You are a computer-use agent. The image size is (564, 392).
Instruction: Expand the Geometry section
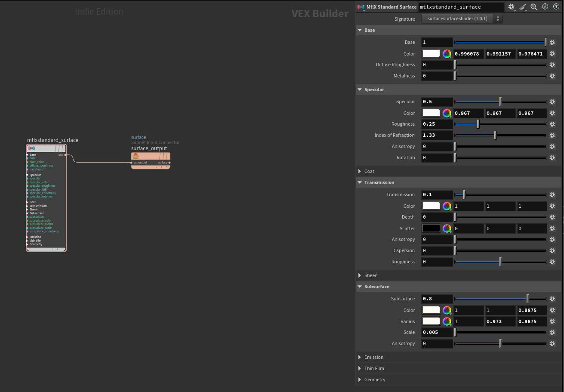point(360,380)
